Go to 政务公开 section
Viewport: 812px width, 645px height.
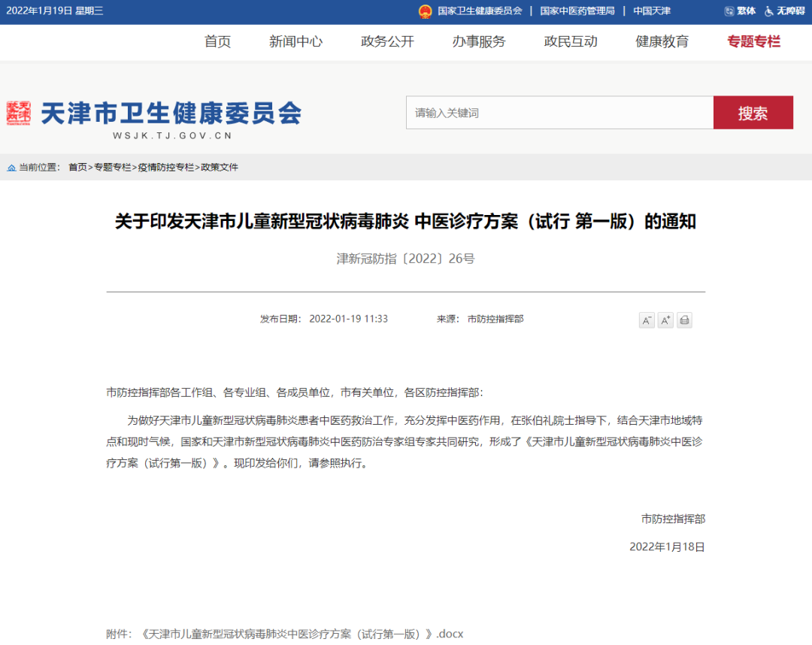point(387,42)
